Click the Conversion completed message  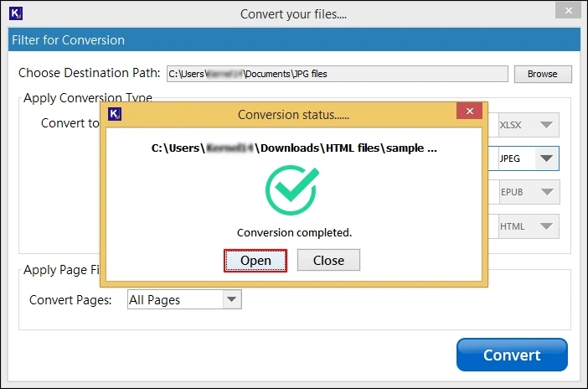coord(293,232)
